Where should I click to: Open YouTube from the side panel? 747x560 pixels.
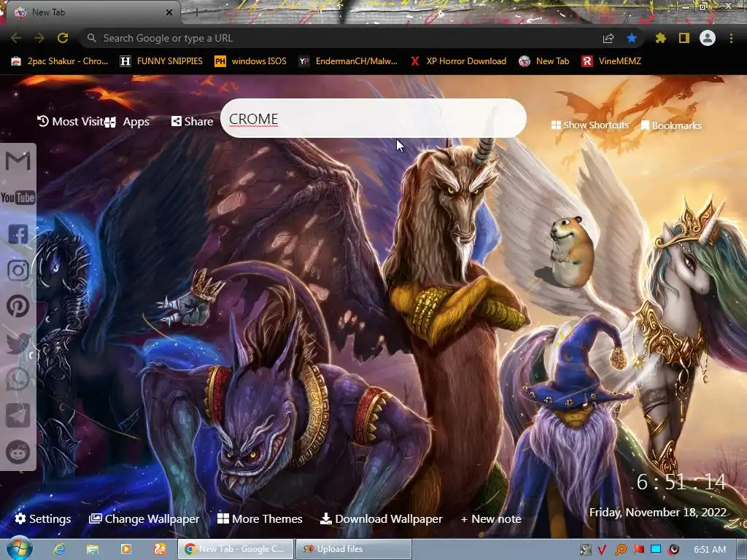[18, 197]
